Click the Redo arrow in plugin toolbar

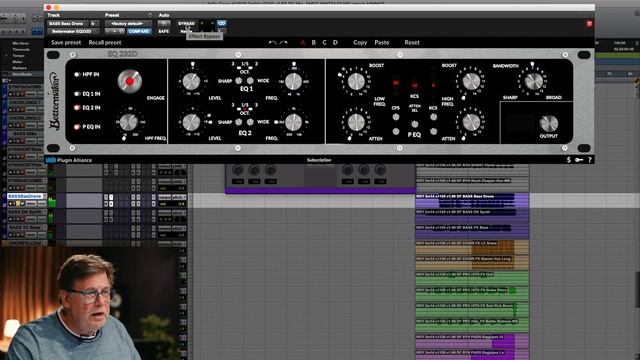click(283, 42)
